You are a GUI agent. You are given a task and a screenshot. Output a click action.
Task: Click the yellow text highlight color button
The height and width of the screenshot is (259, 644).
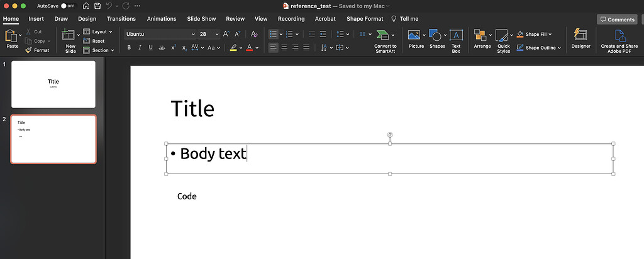click(233, 48)
